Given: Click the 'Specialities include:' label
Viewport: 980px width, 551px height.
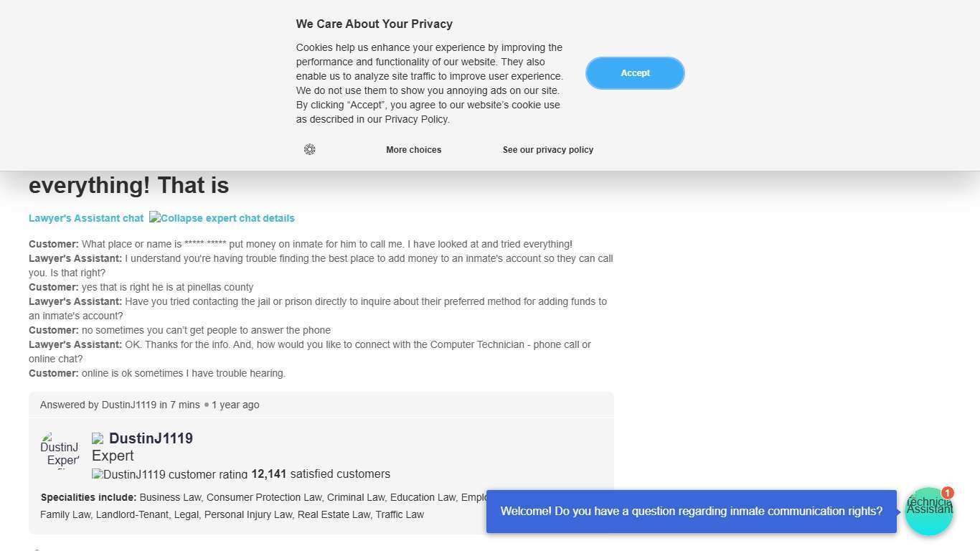Looking at the screenshot, I should point(88,497).
